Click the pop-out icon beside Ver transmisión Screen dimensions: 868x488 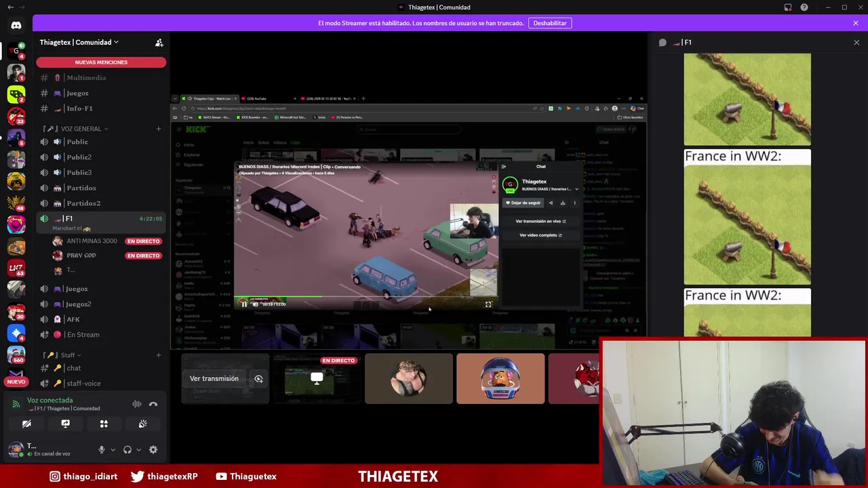coord(258,379)
